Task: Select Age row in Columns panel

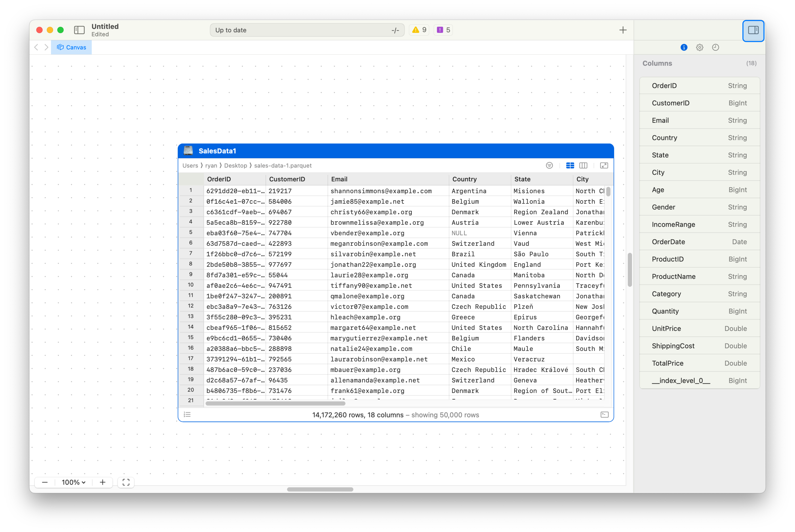Action: [699, 190]
